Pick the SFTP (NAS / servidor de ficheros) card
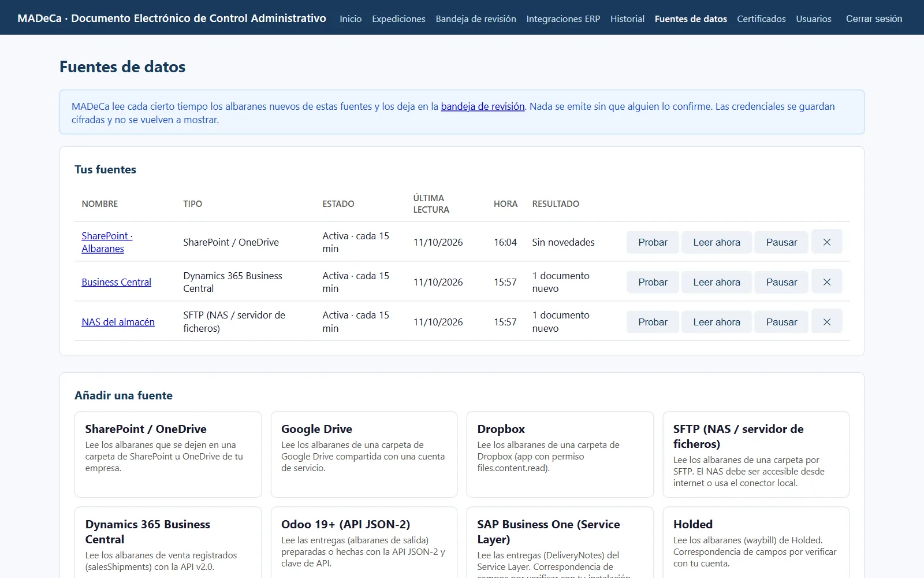 point(756,454)
